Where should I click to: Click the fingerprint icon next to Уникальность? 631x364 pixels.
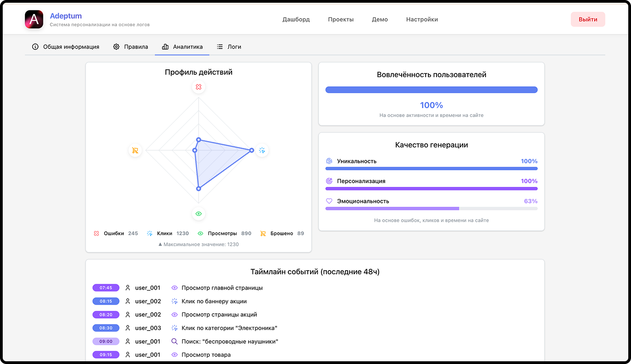(x=329, y=161)
